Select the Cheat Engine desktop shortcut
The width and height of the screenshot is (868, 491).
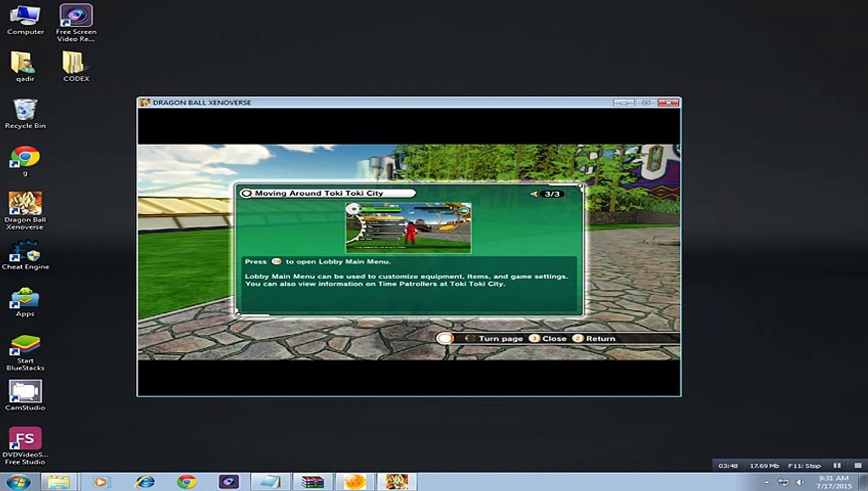[25, 255]
